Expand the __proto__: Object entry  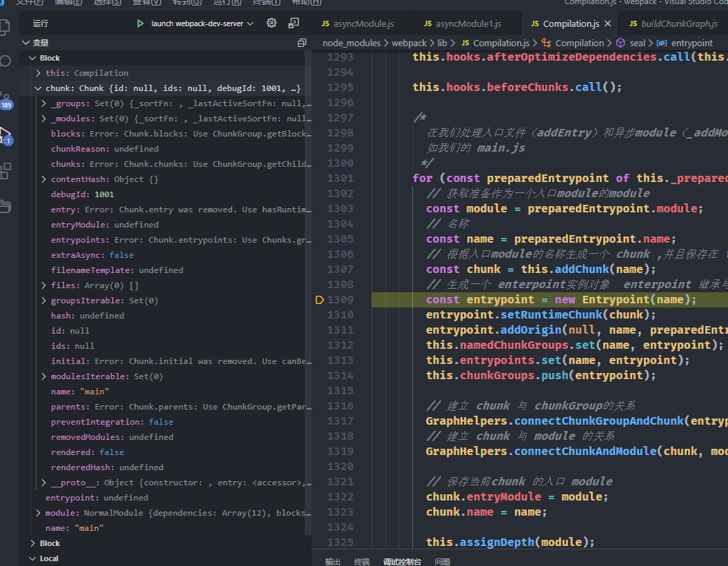43,483
